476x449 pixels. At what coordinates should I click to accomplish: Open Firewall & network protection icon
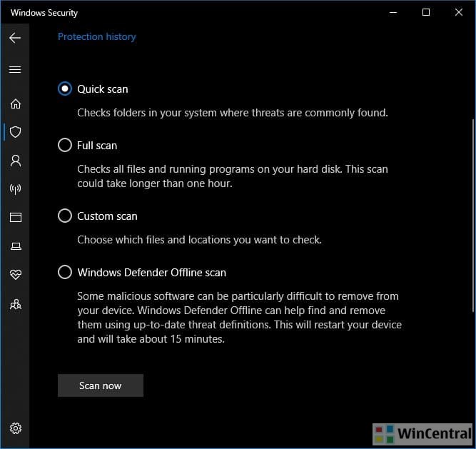pos(15,189)
